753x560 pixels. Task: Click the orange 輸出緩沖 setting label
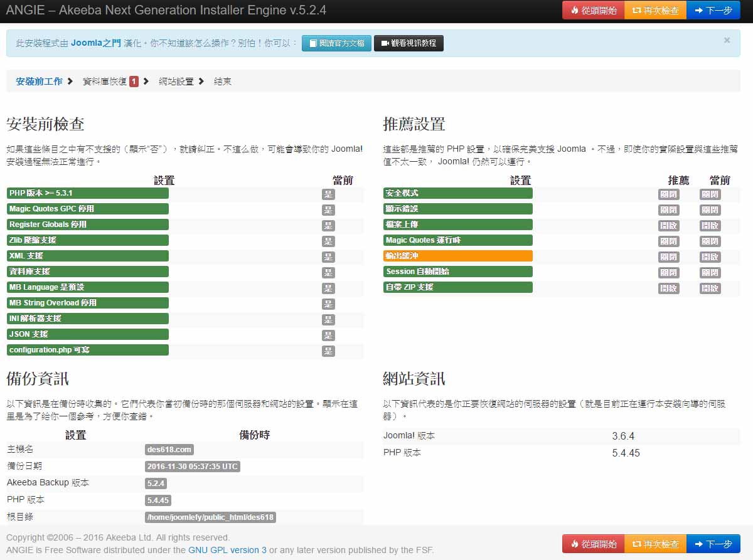(x=457, y=256)
